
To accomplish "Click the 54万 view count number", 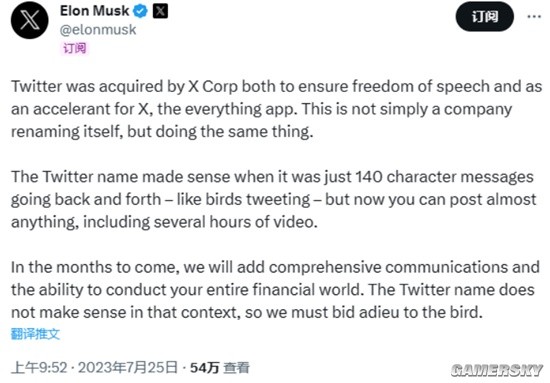I will point(204,368).
